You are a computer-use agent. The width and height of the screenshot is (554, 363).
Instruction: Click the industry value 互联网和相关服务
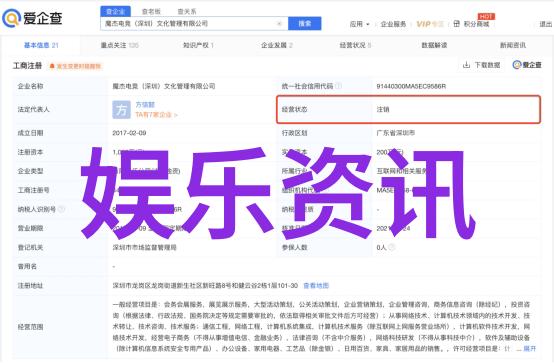tap(402, 171)
